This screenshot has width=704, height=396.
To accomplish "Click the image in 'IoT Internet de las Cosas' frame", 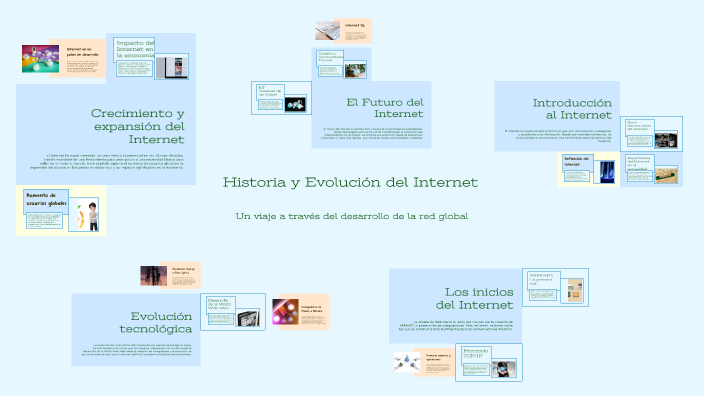I will click(295, 104).
